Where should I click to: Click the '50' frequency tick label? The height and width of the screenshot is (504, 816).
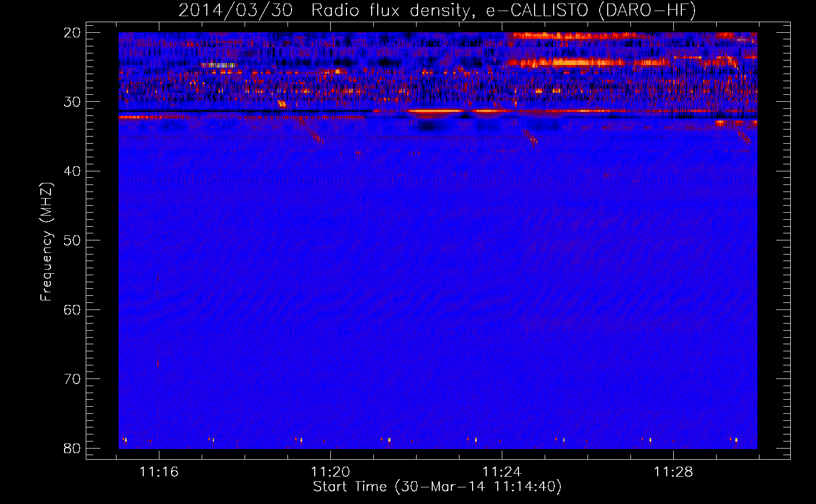(72, 240)
